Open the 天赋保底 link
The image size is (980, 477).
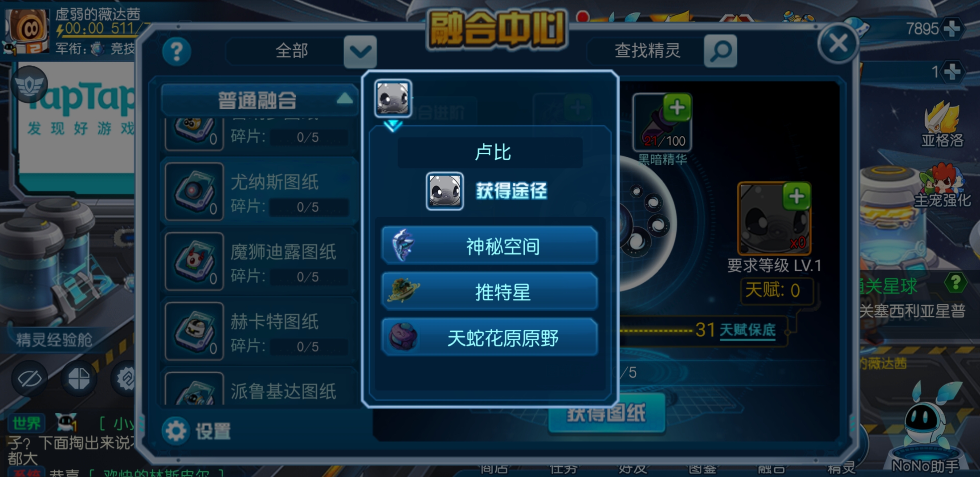tap(747, 330)
